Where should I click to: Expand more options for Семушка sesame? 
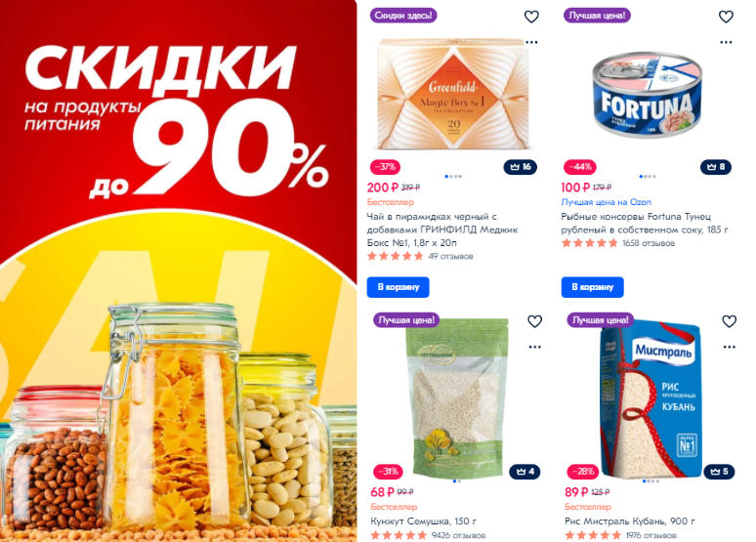tap(534, 347)
